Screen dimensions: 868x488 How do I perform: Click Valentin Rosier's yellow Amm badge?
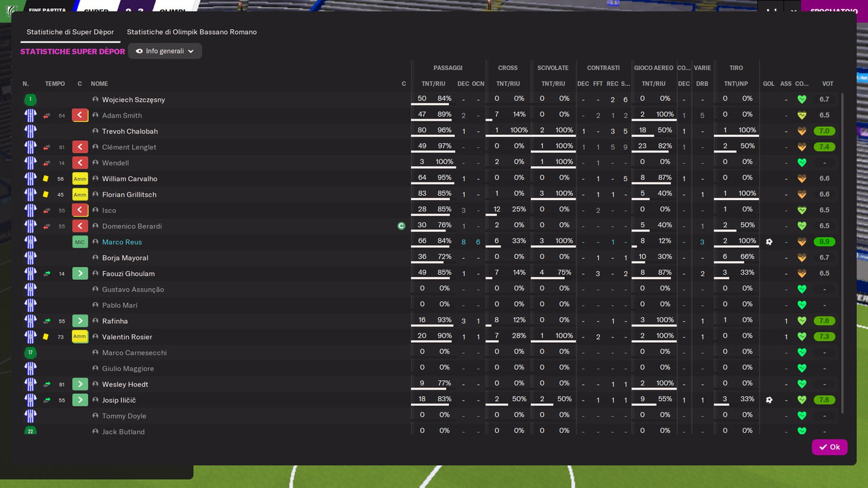coord(81,337)
